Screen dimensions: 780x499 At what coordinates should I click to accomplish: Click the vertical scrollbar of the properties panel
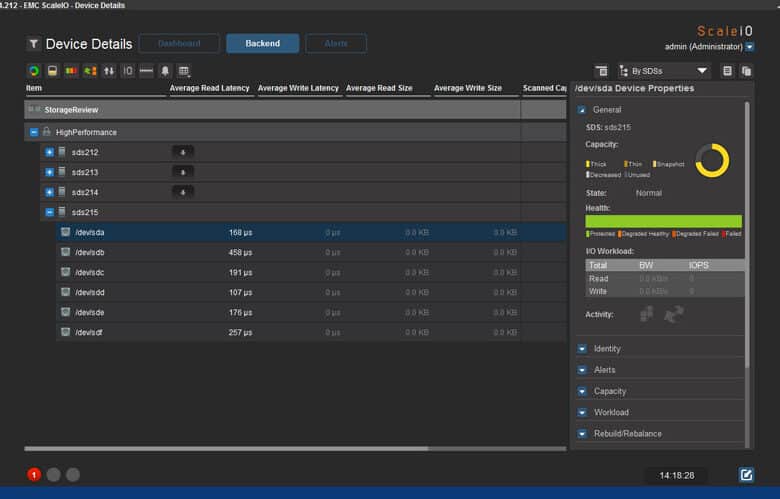(x=747, y=235)
